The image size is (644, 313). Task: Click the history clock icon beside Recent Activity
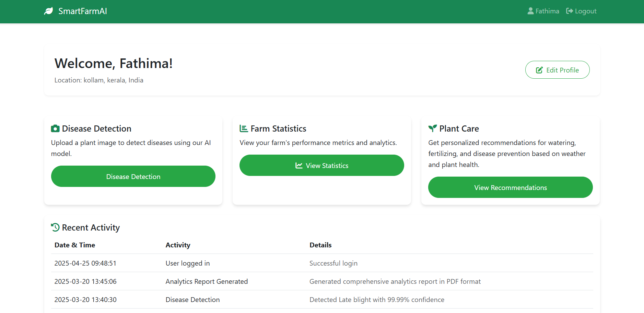tap(55, 227)
